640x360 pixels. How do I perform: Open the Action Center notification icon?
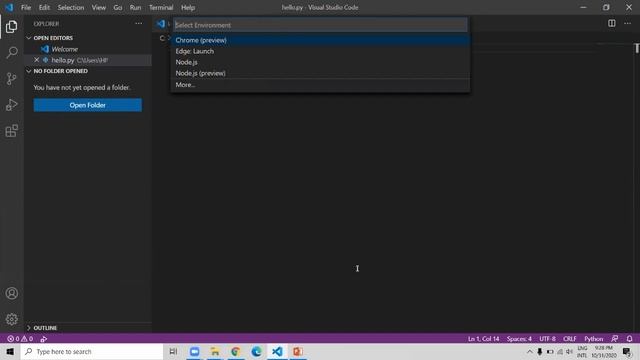[627, 351]
